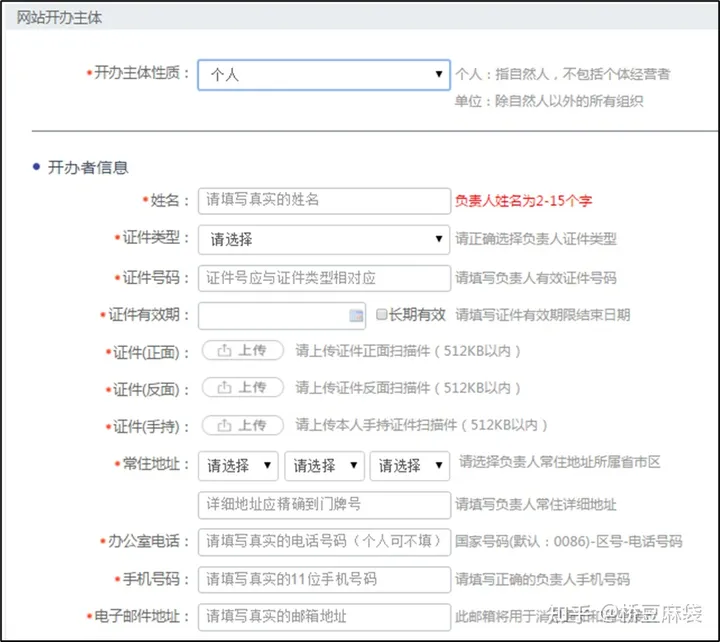
Task: Upload the 证件(反面) scan via 上传
Action: coord(243,388)
